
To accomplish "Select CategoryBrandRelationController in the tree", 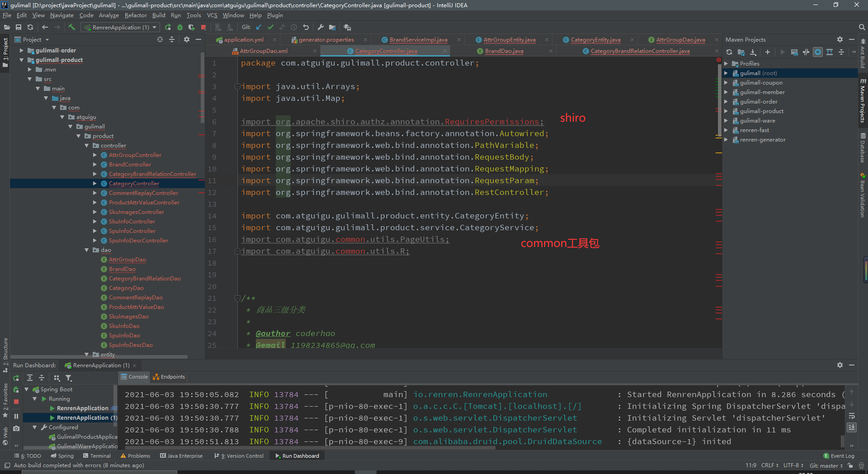I will [152, 174].
